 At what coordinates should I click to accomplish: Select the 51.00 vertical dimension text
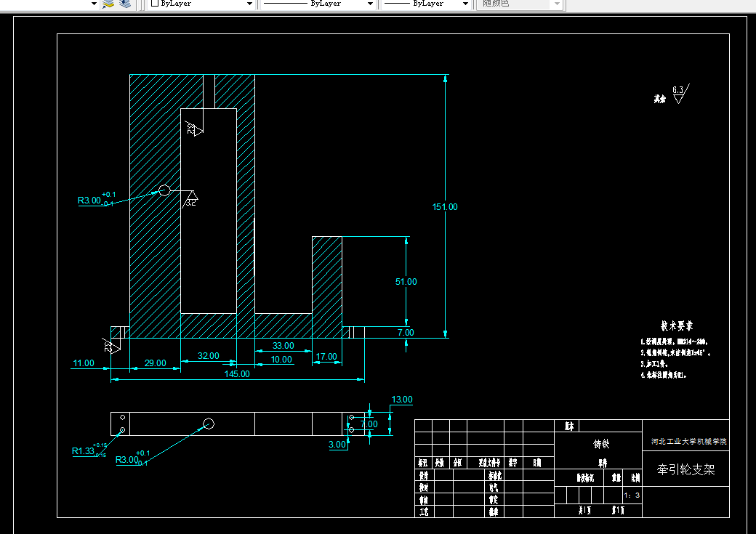[406, 281]
